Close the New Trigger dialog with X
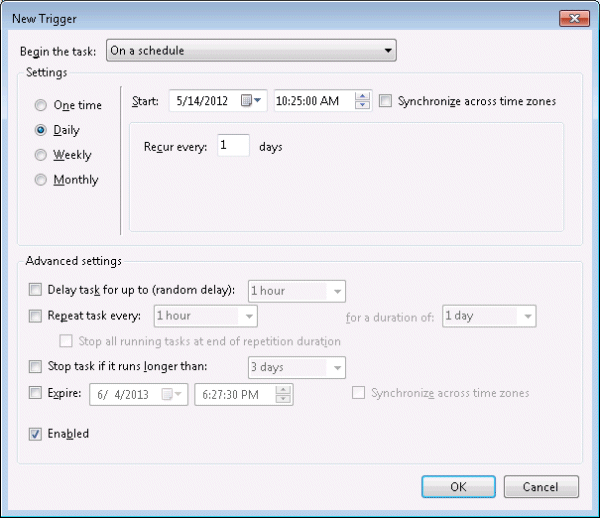The height and width of the screenshot is (518, 600). coord(574,18)
